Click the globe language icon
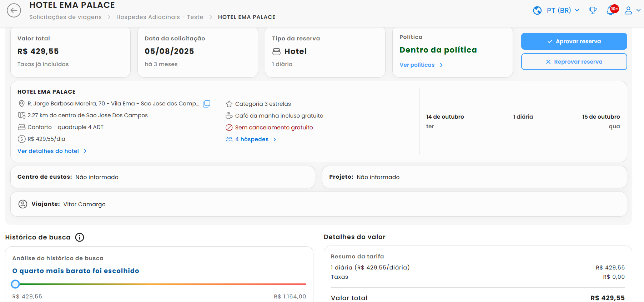 537,11
